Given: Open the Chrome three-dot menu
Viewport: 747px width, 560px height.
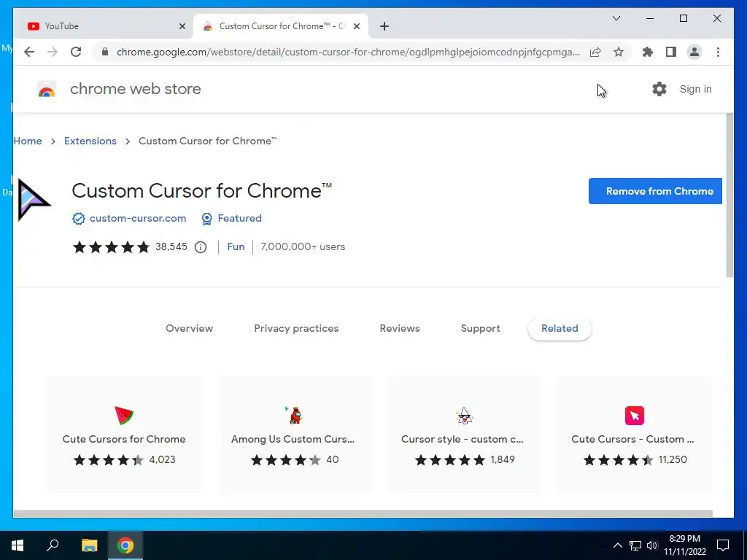Looking at the screenshot, I should tap(718, 52).
